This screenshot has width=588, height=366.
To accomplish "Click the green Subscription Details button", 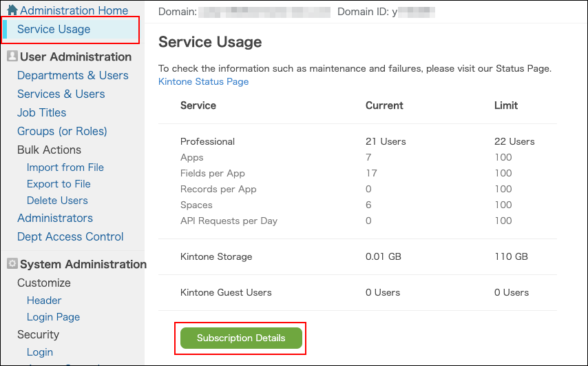I will 241,338.
